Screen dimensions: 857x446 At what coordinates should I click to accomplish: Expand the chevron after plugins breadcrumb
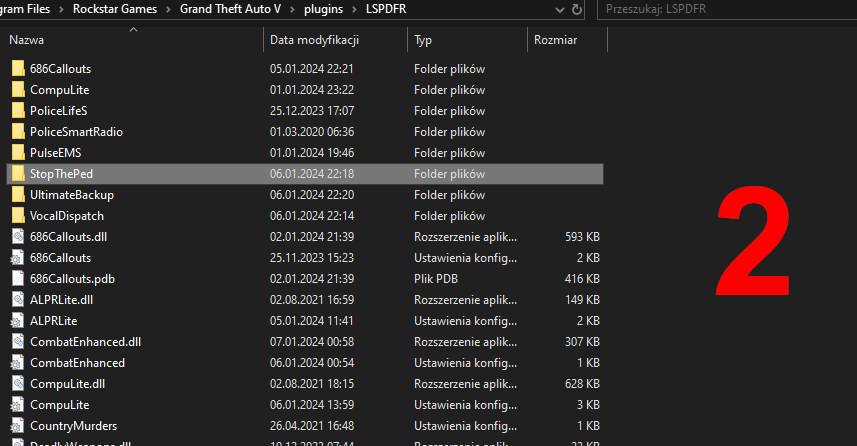(355, 9)
